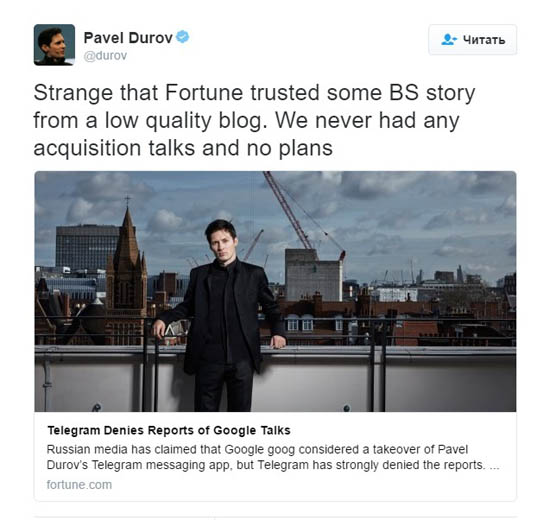Open headline Telegram Denies Reports of Google Talks
Image resolution: width=550 pixels, height=520 pixels.
coord(169,430)
